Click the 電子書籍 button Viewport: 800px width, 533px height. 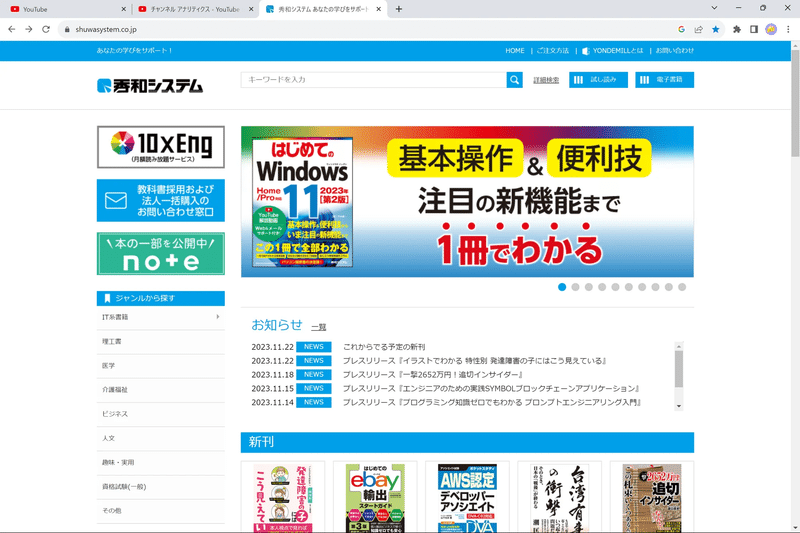click(664, 80)
